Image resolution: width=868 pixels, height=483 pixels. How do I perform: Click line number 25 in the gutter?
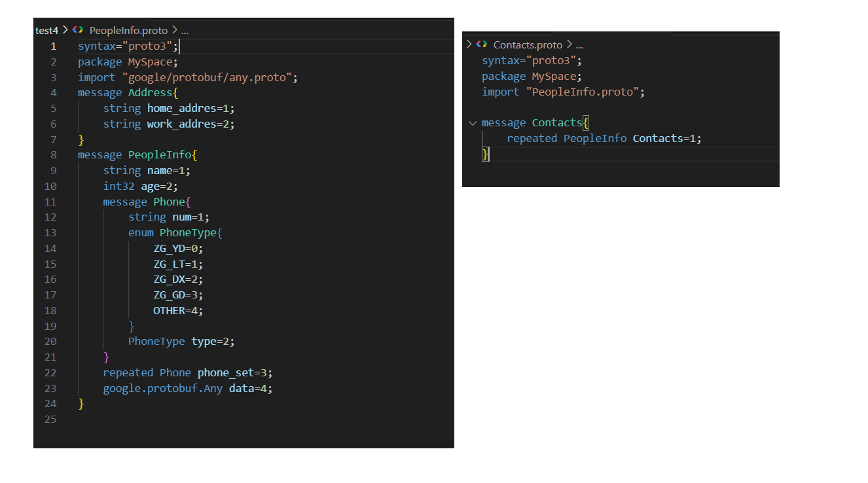click(x=50, y=419)
